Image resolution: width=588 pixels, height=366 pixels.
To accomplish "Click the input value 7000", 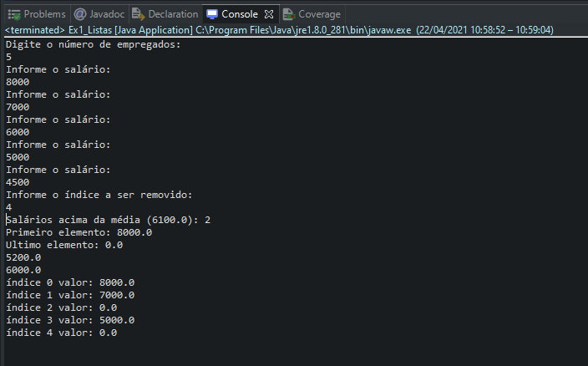I will click(18, 107).
